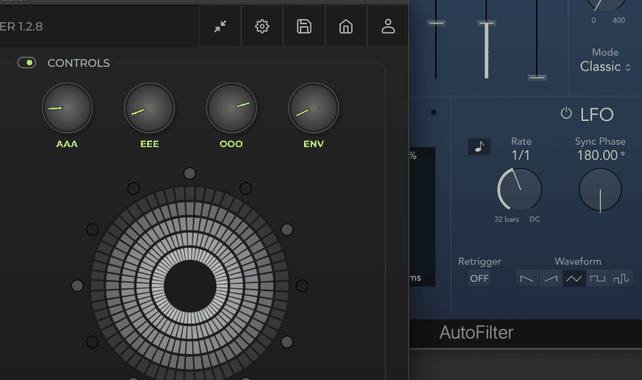
Task: Click the small black dot left of LFO
Action: click(434, 112)
